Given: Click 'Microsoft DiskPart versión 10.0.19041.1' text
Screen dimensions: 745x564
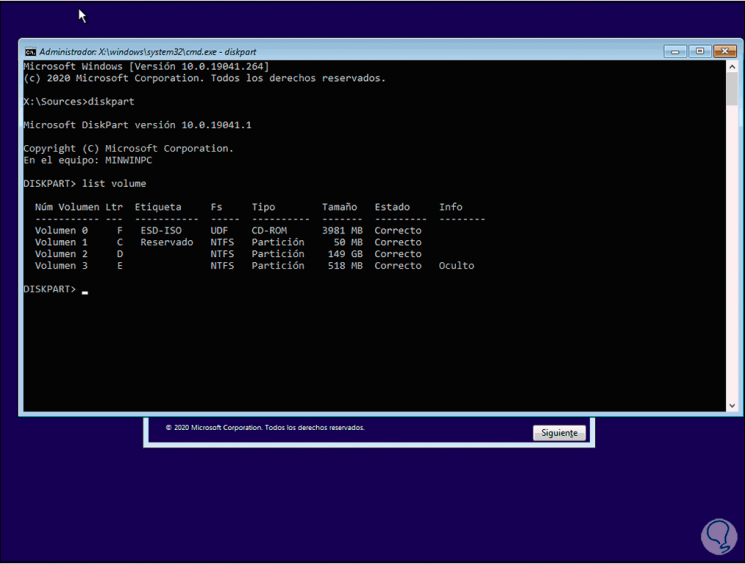Looking at the screenshot, I should 137,125.
